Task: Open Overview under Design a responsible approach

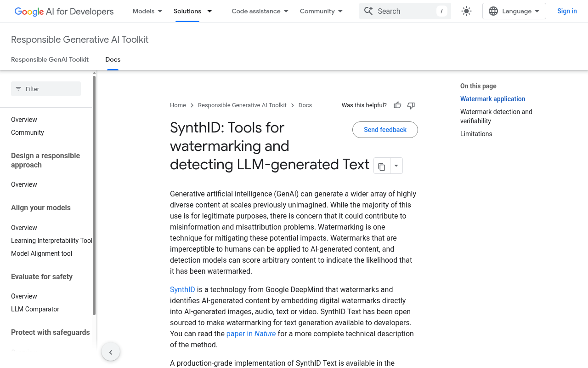Action: [x=24, y=184]
